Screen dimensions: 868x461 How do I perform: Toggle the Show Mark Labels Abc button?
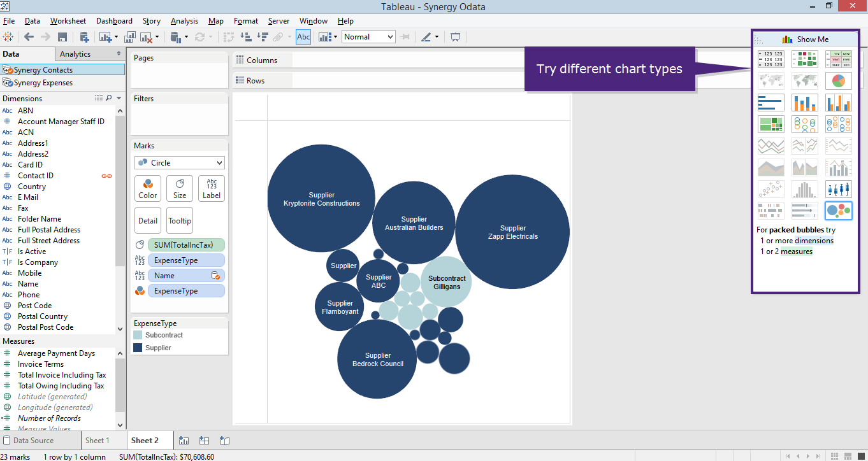(303, 37)
